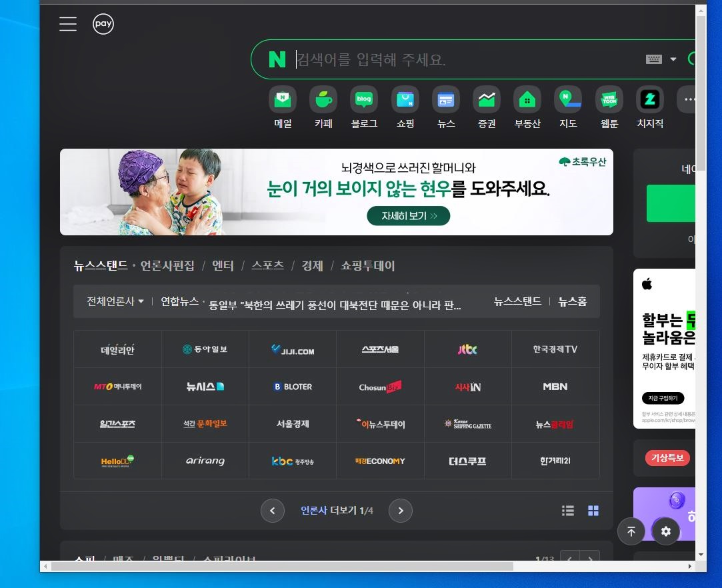This screenshot has height=588, width=722.
Task: Expand the 전체언론사 dropdown
Action: click(x=115, y=301)
